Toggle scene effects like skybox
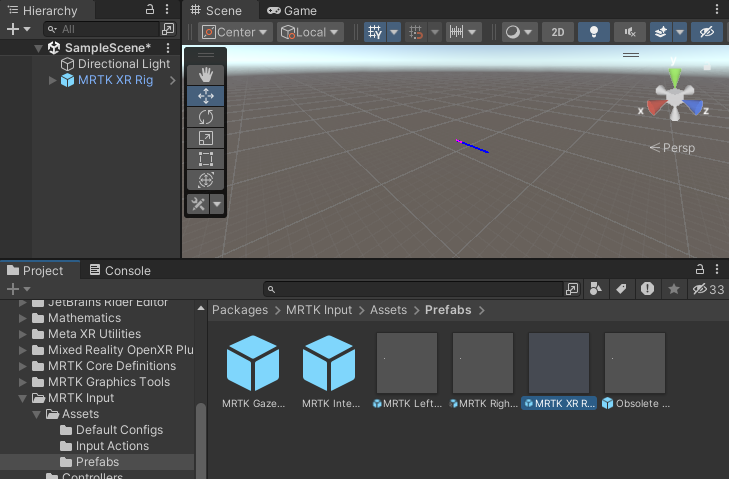729x479 pixels. [661, 32]
